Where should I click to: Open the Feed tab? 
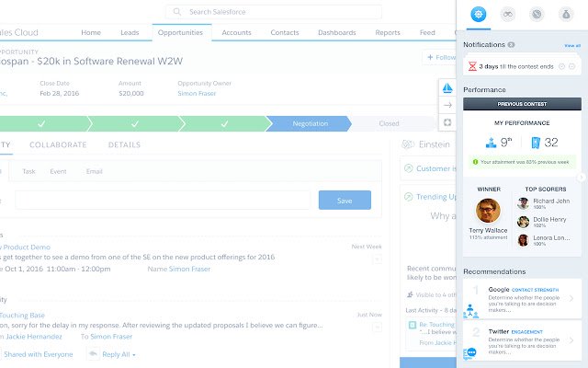pos(427,33)
